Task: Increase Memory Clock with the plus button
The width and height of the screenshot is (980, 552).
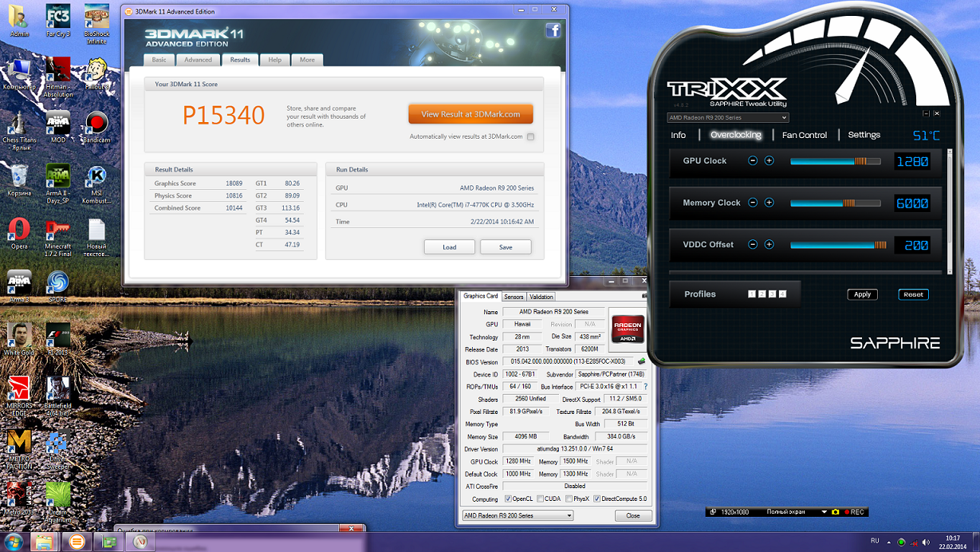Action: click(769, 203)
